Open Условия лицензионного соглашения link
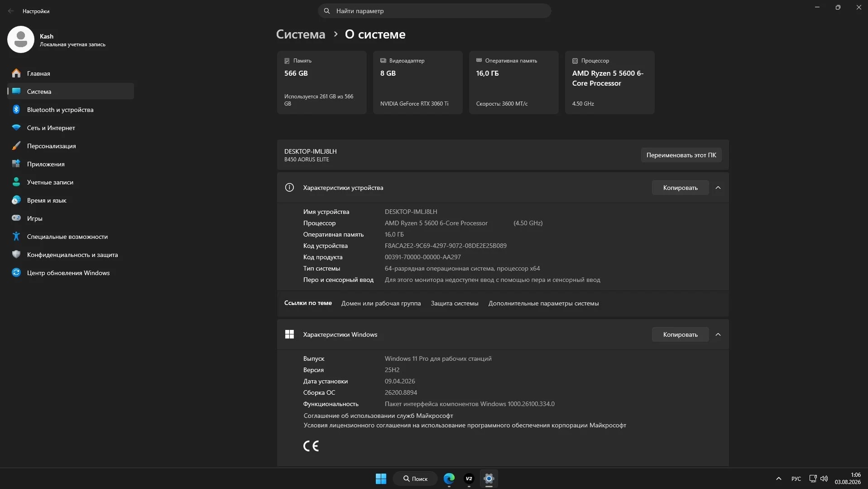The image size is (868, 489). [x=465, y=425]
